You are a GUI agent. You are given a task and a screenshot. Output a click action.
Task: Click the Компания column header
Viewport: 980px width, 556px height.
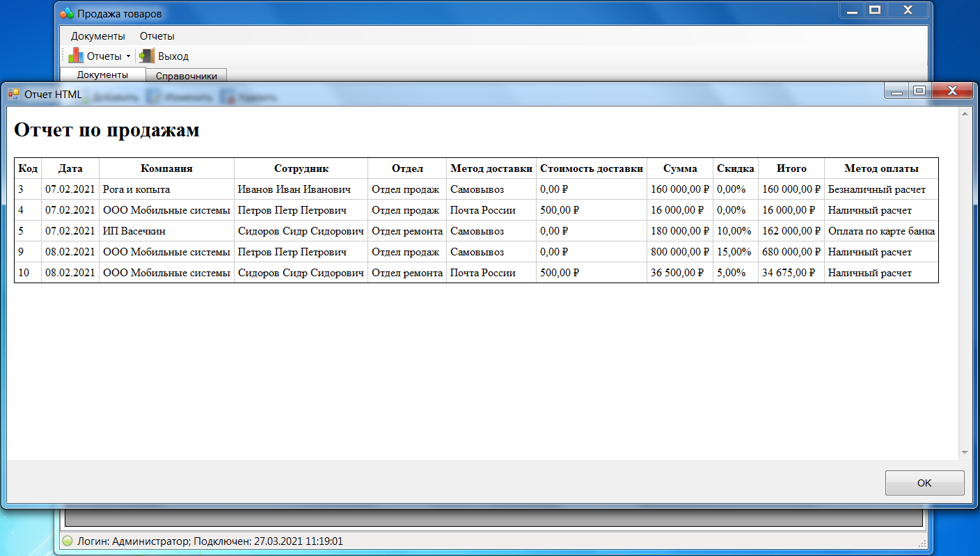tap(166, 168)
